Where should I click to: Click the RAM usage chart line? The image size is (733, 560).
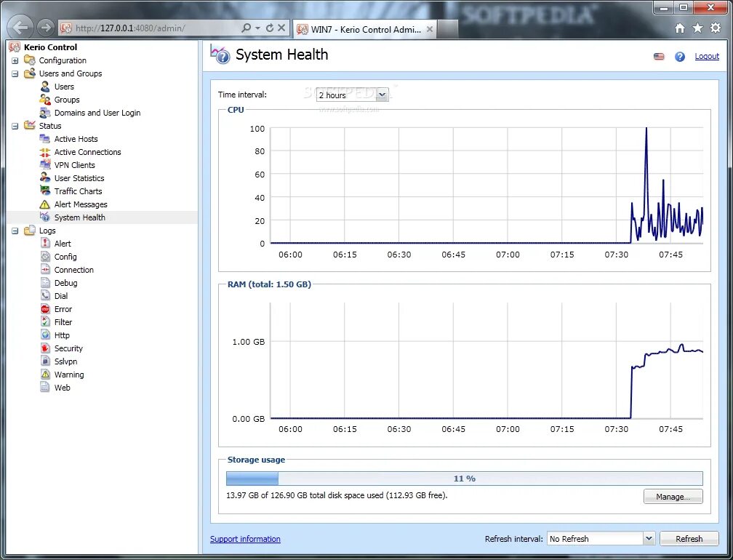point(666,353)
